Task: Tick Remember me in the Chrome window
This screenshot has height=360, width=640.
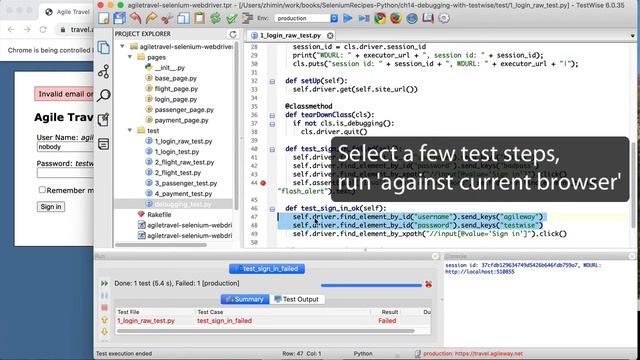Action: 42,190
